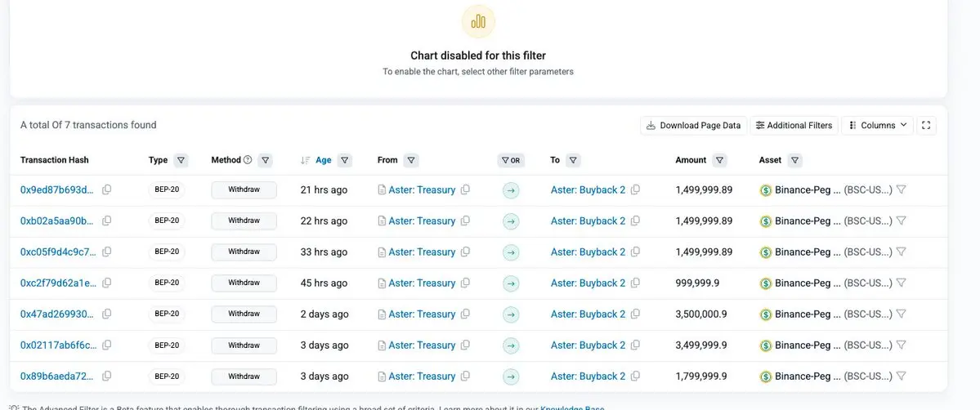980x410 pixels.
Task: Click the fullscreen expand table icon
Action: coord(926,126)
